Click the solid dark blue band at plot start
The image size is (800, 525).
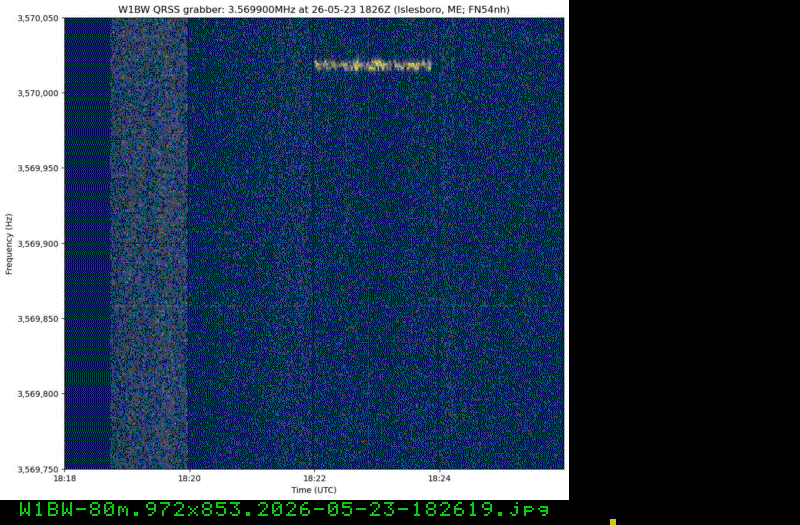(87, 243)
